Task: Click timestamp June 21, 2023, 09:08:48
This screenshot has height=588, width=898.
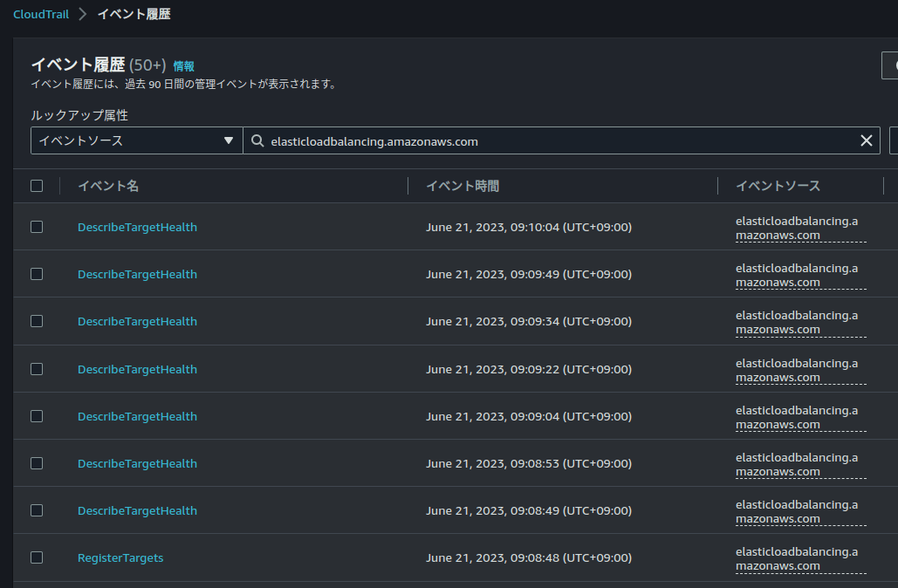Action: 529,557
